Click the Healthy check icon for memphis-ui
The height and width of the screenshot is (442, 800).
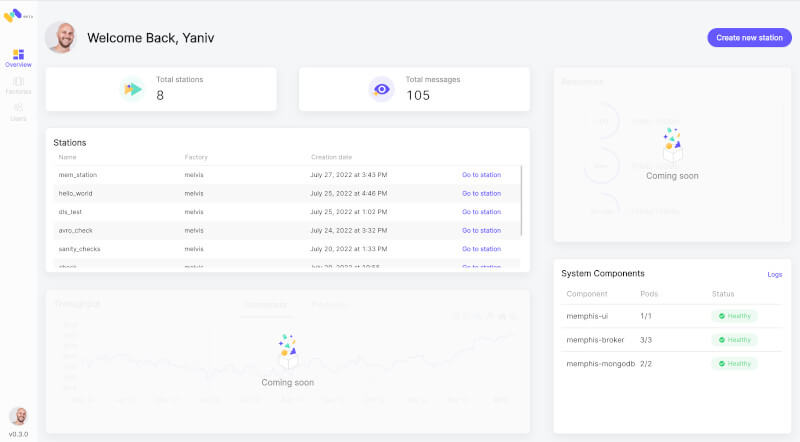[x=722, y=316]
